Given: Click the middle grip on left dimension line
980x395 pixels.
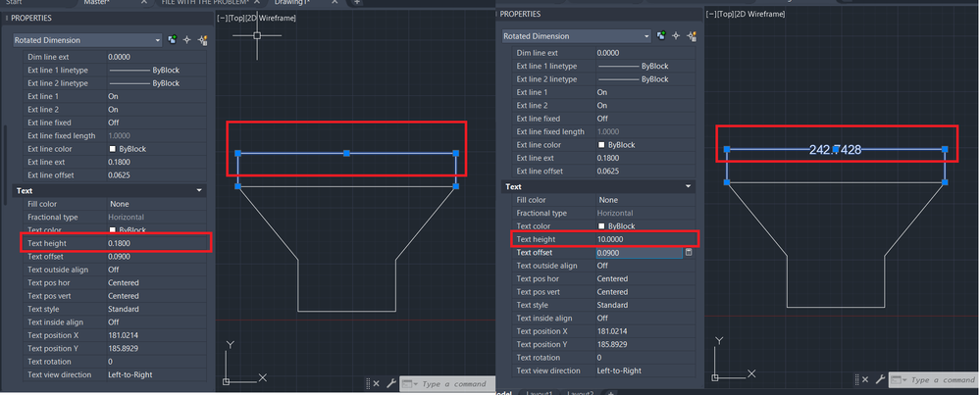Looking at the screenshot, I should point(347,153).
